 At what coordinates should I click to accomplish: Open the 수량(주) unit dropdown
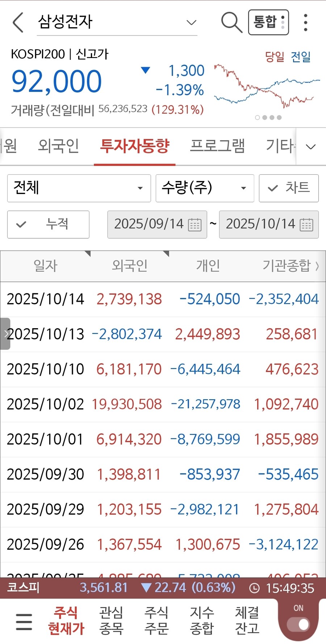205,188
